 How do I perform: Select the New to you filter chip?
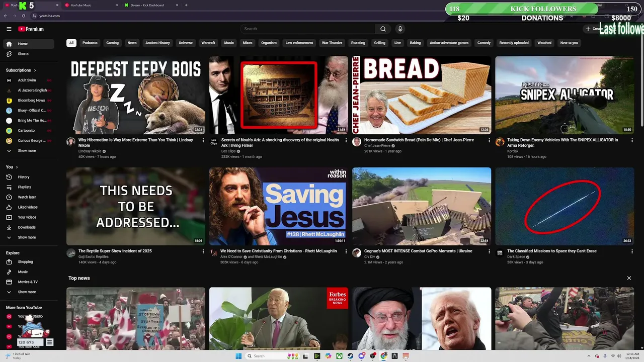tap(569, 43)
